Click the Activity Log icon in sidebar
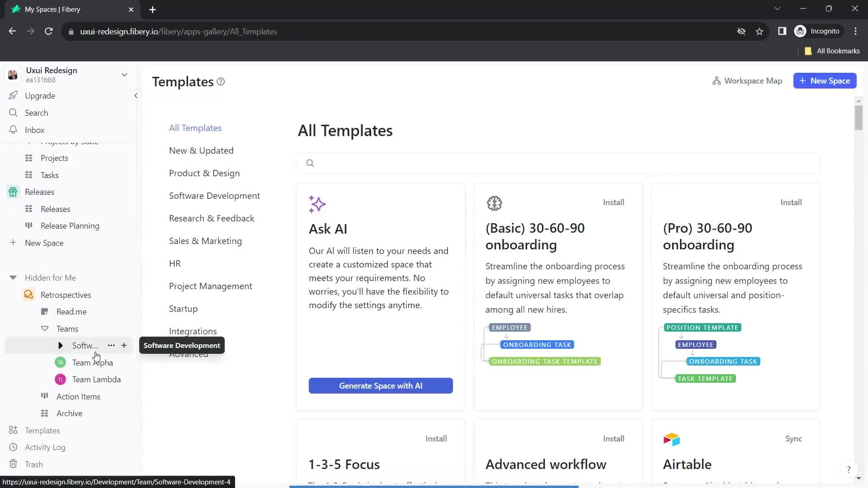Image resolution: width=868 pixels, height=488 pixels. (13, 447)
